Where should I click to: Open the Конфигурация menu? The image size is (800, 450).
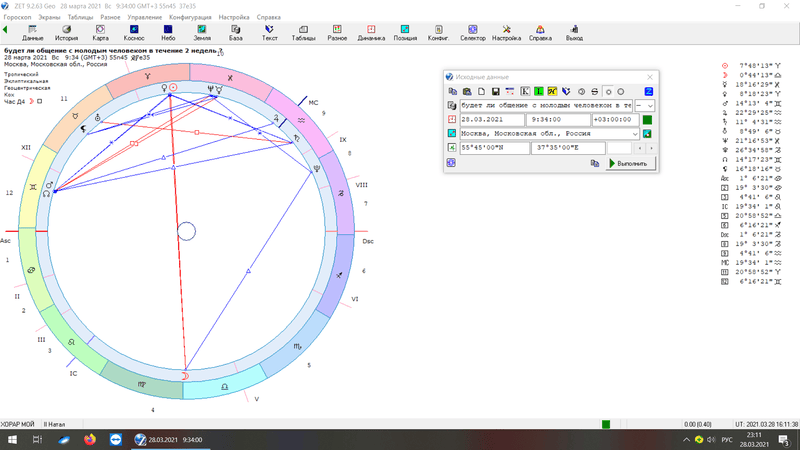coord(190,17)
